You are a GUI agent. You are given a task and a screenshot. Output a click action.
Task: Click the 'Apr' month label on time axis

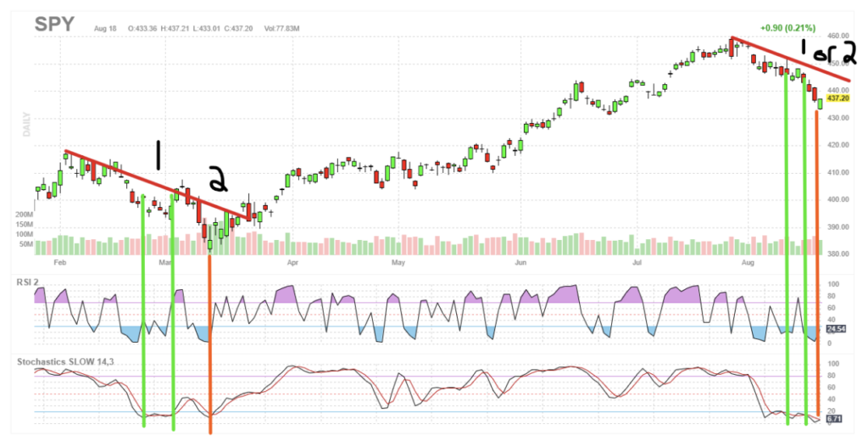tap(292, 263)
